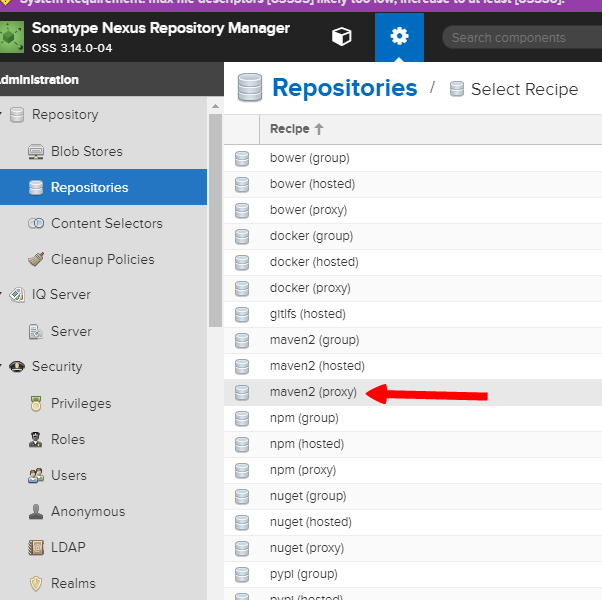Click database icon in nuget (group) row
Image resolution: width=602 pixels, height=600 pixels.
click(x=242, y=497)
